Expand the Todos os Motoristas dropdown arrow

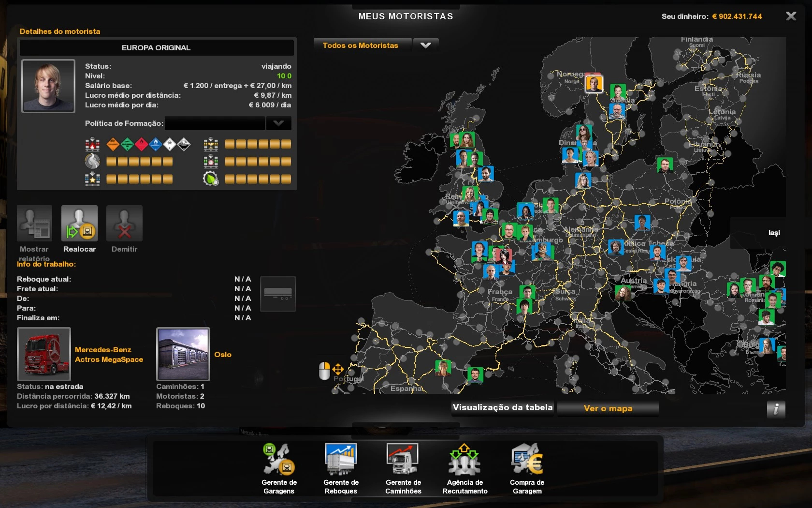point(425,45)
